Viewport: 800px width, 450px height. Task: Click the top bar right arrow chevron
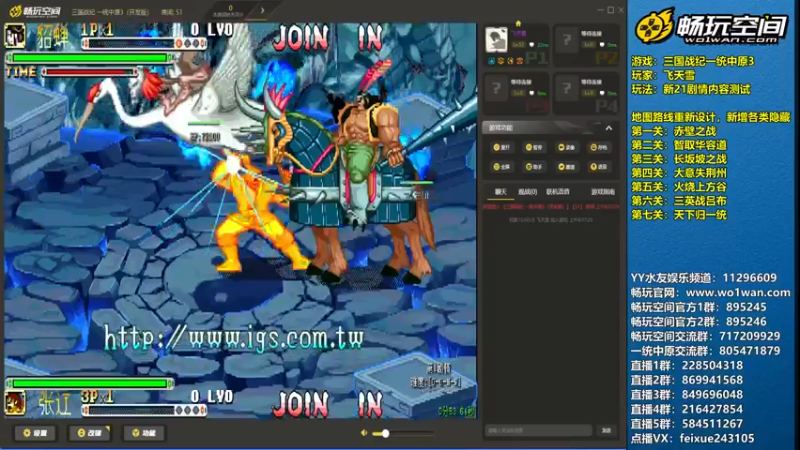[262, 10]
